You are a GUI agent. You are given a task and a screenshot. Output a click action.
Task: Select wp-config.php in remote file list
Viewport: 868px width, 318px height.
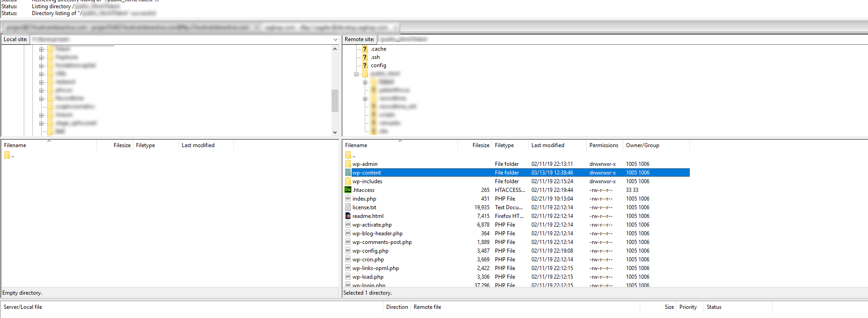[370, 250]
